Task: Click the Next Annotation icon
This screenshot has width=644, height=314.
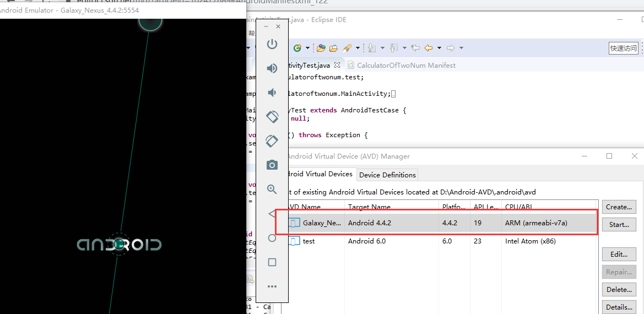Action: (372, 48)
